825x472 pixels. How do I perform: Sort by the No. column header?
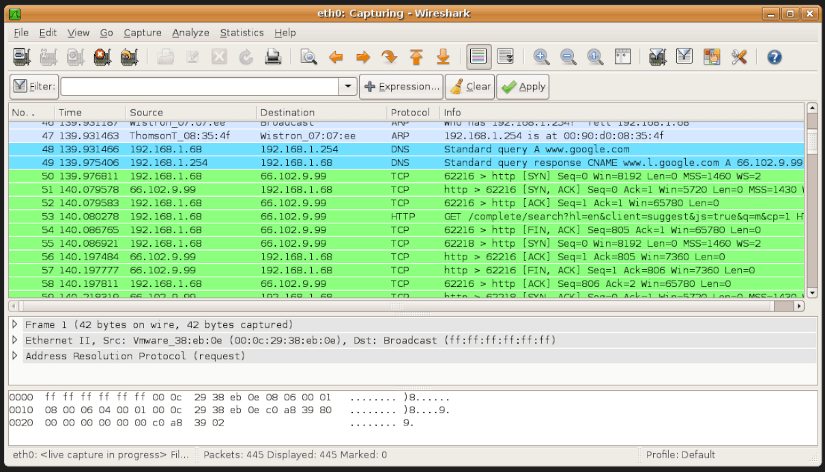32,112
